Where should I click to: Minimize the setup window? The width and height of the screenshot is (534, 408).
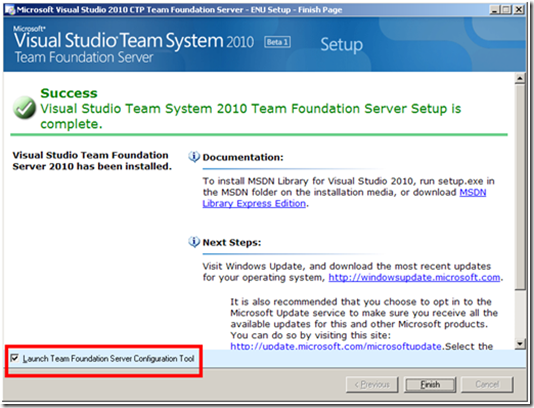tap(494, 10)
